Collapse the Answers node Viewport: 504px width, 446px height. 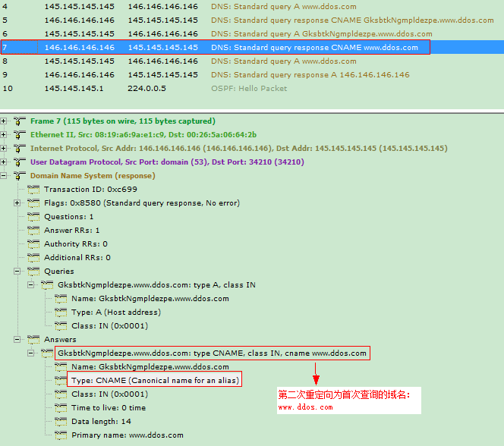pyautogui.click(x=17, y=339)
